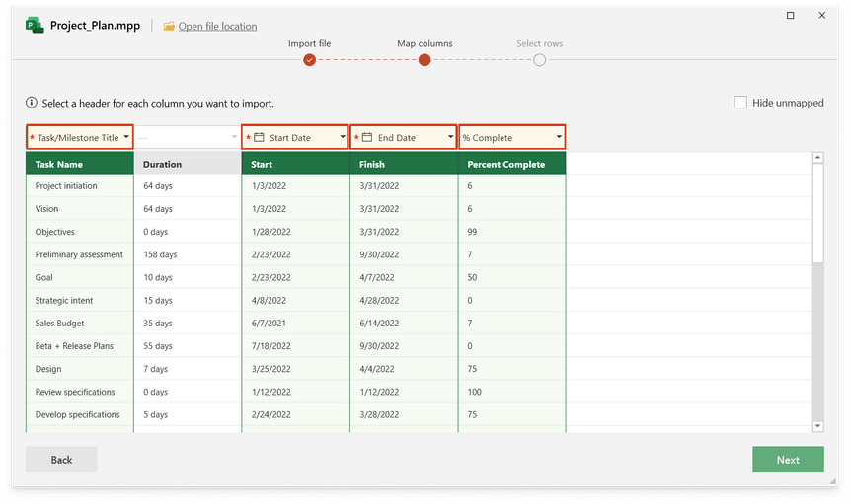Click the scroll down arrow of table scrollbar
The image size is (850, 504).
(x=817, y=425)
